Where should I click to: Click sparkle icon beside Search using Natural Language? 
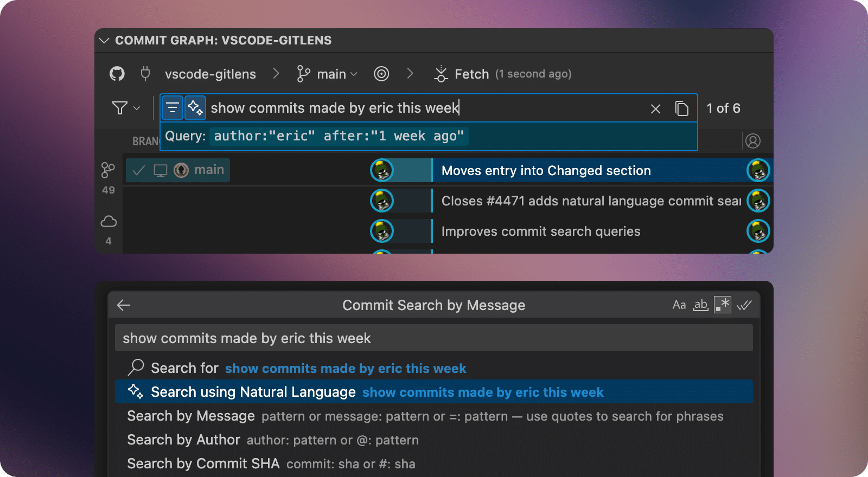(x=136, y=391)
